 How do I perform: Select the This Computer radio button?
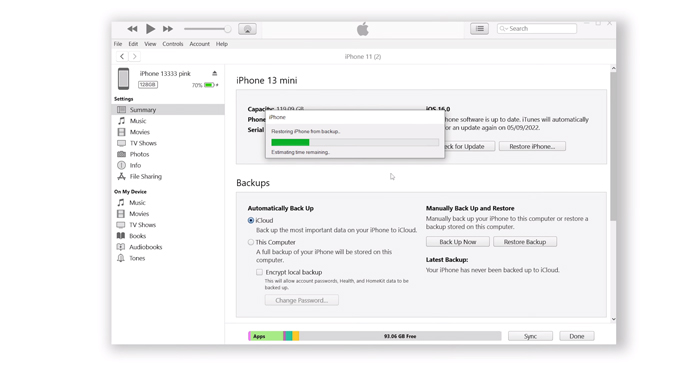[251, 242]
